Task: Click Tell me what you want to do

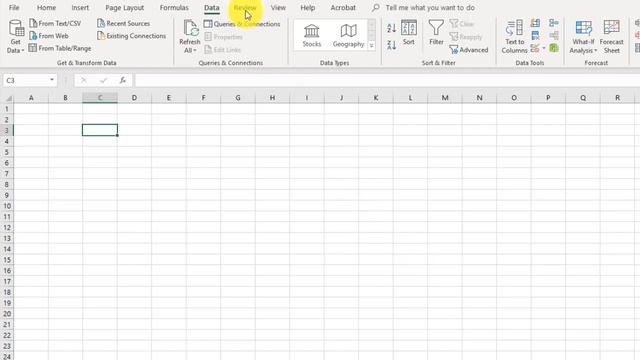Action: pyautogui.click(x=430, y=7)
